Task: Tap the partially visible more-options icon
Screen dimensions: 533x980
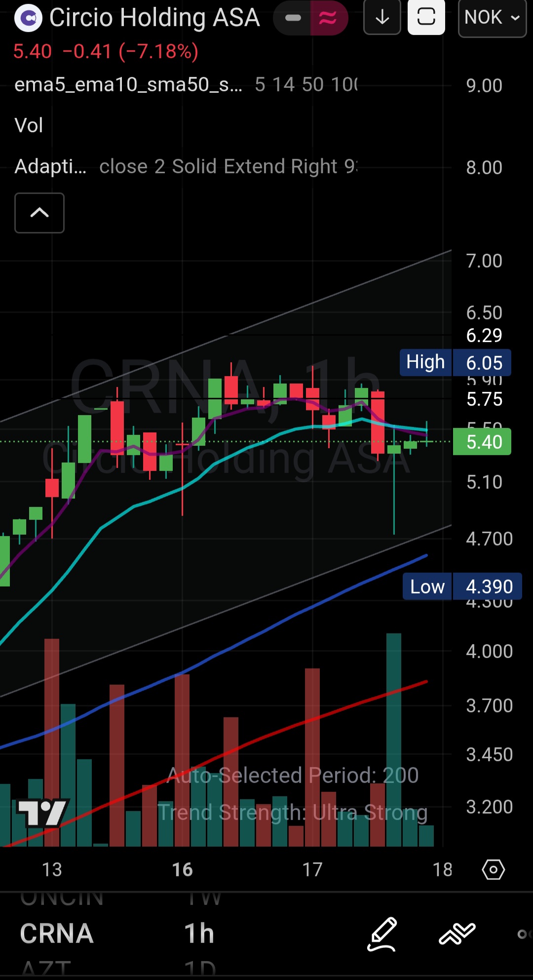Action: (523, 934)
